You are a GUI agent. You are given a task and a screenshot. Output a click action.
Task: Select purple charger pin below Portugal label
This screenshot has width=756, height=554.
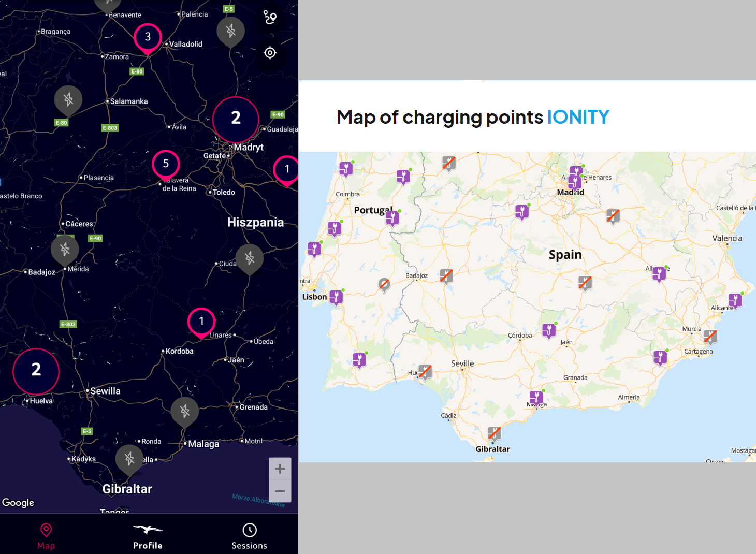point(392,218)
